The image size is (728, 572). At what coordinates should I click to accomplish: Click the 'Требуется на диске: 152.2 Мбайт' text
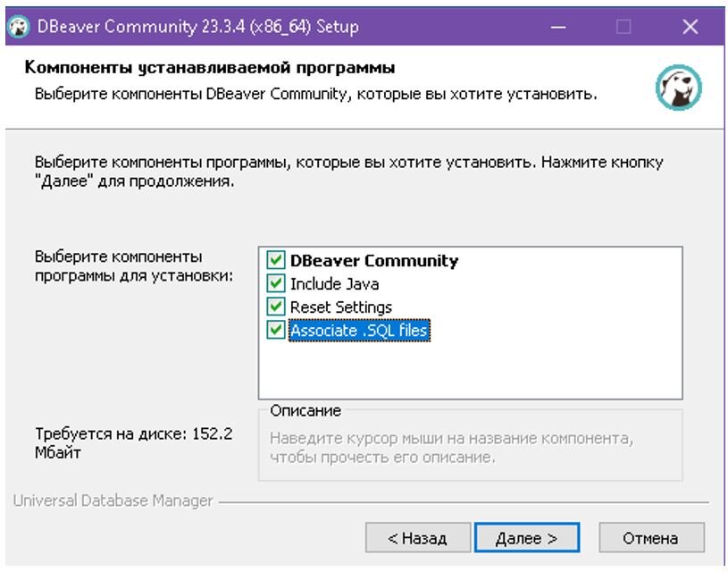[134, 442]
